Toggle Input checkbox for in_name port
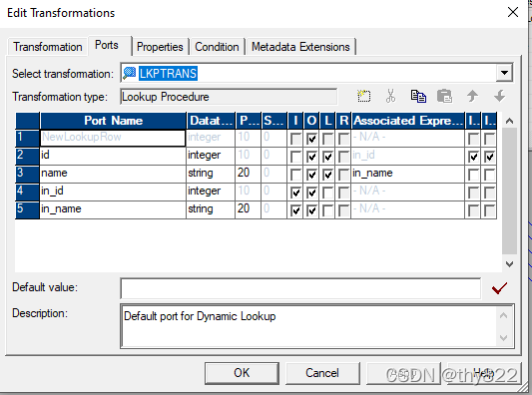Screen dimensions: 532x395 295,210
